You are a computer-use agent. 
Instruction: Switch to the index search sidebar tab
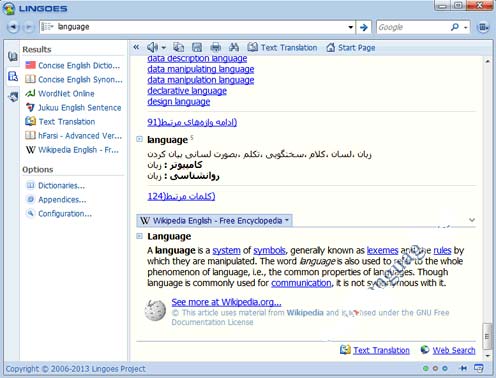click(13, 76)
